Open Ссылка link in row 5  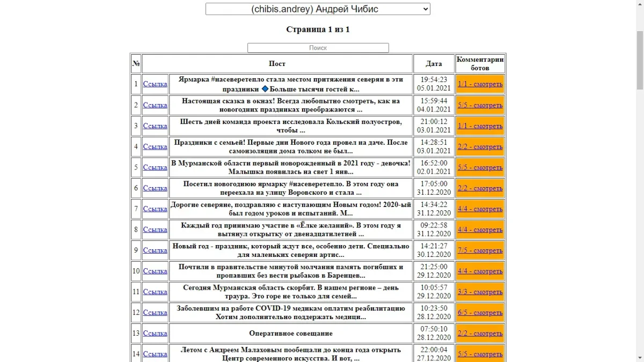[155, 167]
